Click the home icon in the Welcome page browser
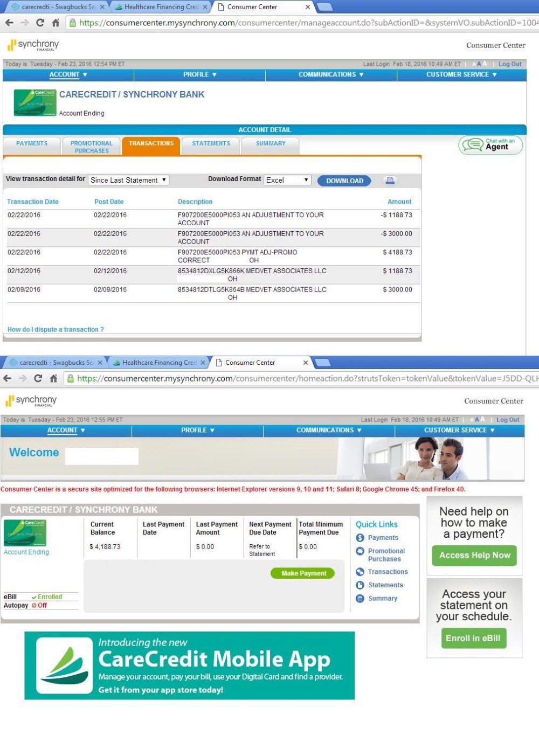This screenshot has width=539, height=756. point(53,378)
